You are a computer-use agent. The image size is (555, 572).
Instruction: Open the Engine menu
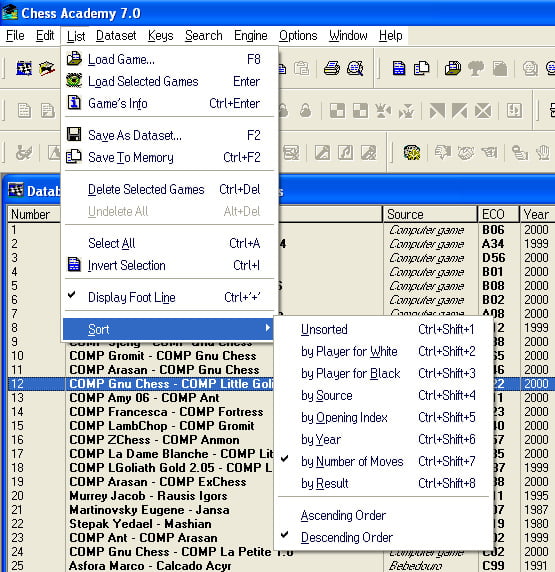(x=251, y=36)
